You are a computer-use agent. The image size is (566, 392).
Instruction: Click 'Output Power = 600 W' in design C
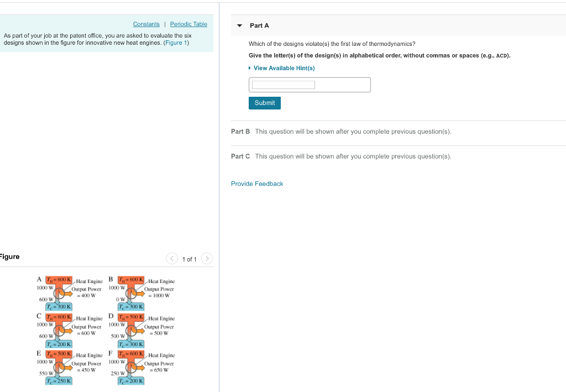click(x=87, y=330)
